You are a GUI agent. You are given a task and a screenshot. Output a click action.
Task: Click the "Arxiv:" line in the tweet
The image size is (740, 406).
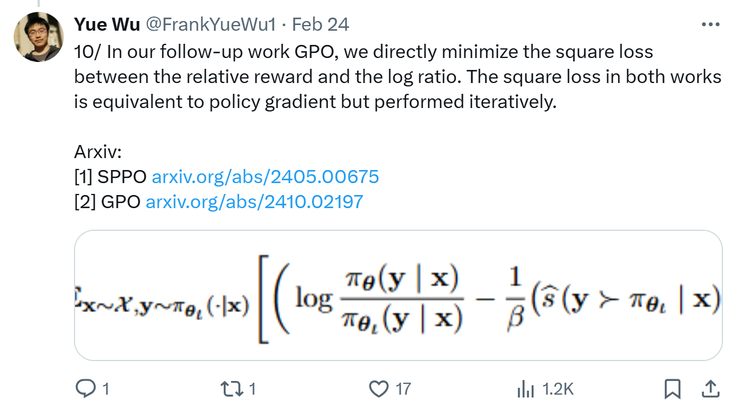[99, 152]
